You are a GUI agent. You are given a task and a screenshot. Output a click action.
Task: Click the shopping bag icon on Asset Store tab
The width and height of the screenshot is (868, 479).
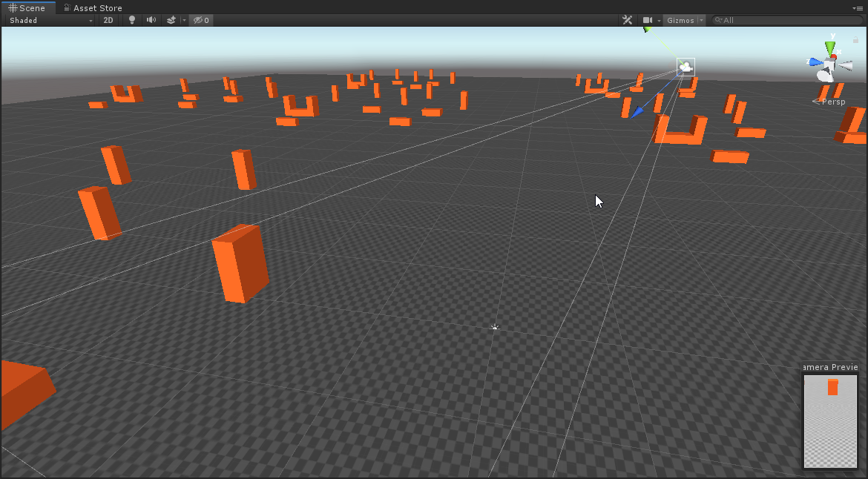(x=68, y=7)
